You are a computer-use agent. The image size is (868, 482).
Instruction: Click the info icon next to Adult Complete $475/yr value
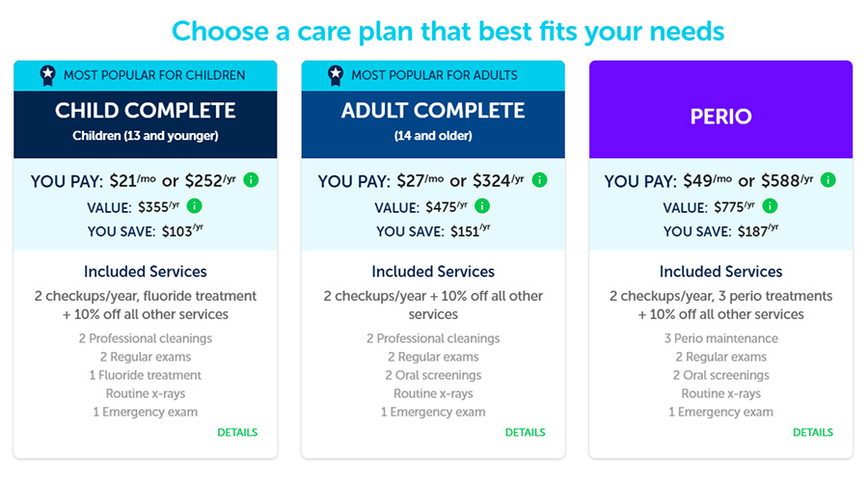pos(482,206)
